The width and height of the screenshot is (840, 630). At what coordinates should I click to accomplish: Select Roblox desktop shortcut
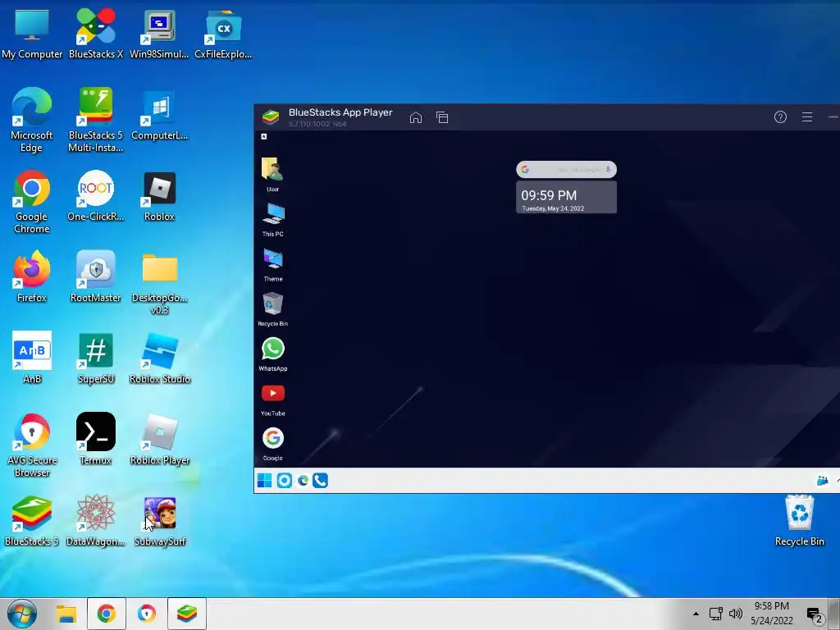(159, 196)
